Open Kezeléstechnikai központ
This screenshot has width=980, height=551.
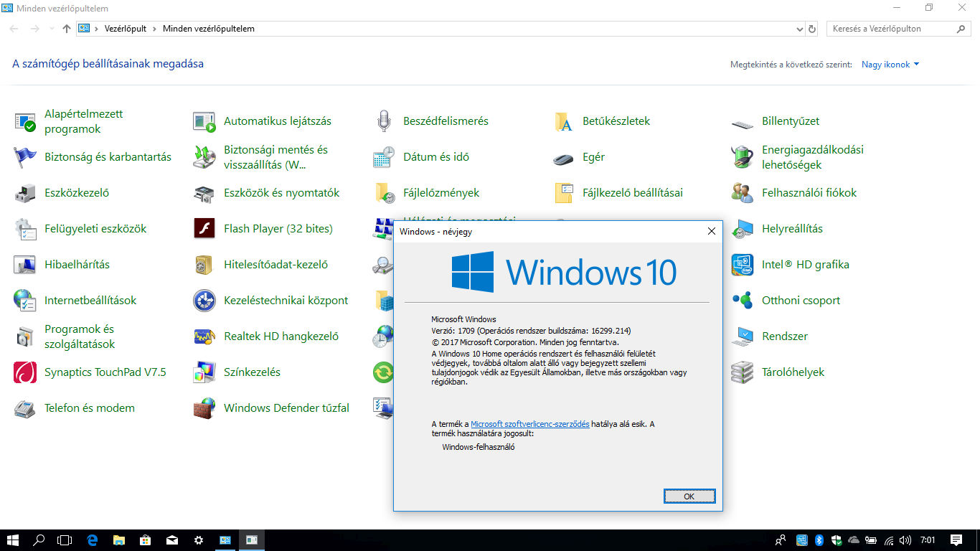click(x=271, y=301)
